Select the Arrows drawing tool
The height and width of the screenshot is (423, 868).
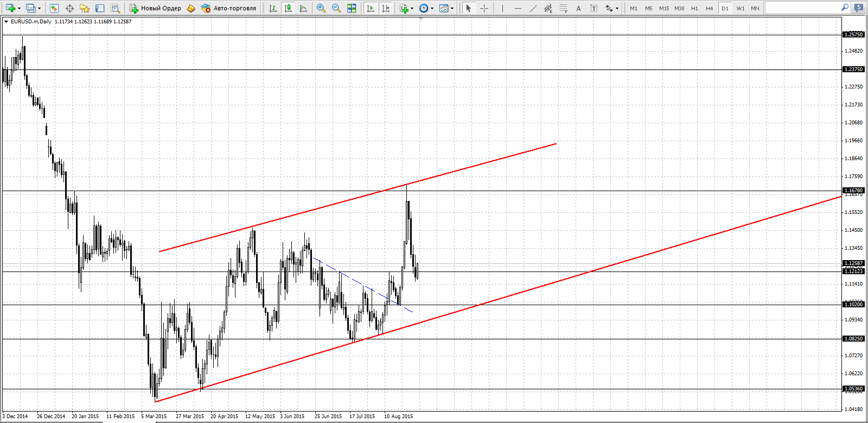(609, 8)
